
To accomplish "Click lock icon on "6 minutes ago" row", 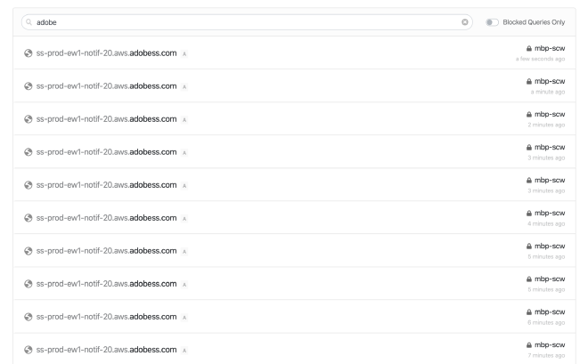I will [x=533, y=311].
